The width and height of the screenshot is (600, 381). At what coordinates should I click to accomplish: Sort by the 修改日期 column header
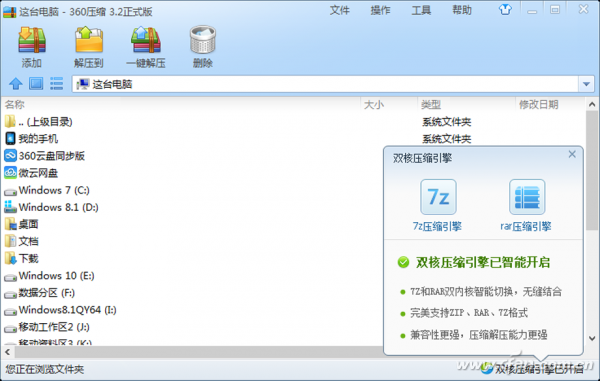point(538,104)
